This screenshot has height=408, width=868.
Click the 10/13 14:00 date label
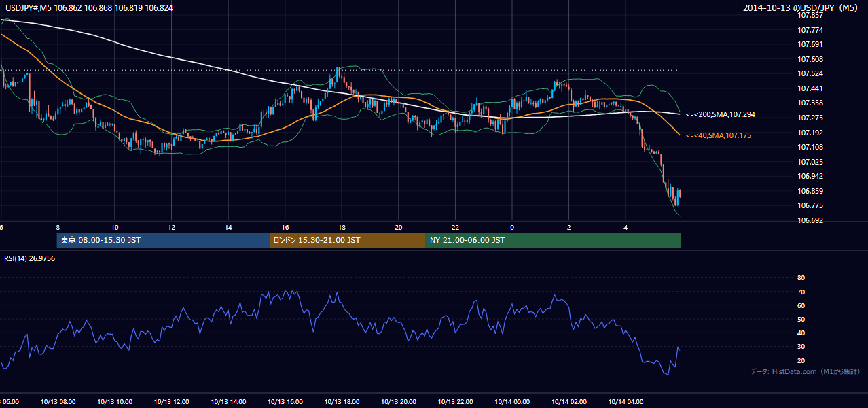pyautogui.click(x=228, y=401)
